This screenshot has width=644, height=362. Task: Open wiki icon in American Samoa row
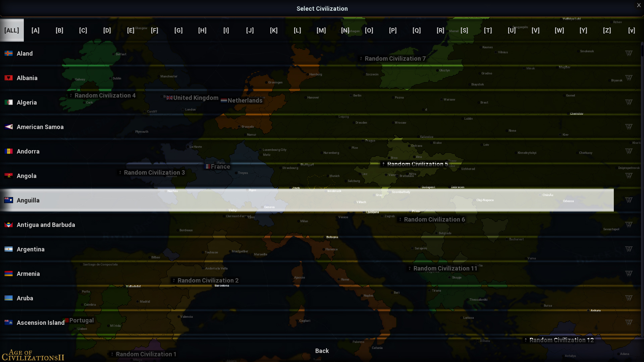629,127
